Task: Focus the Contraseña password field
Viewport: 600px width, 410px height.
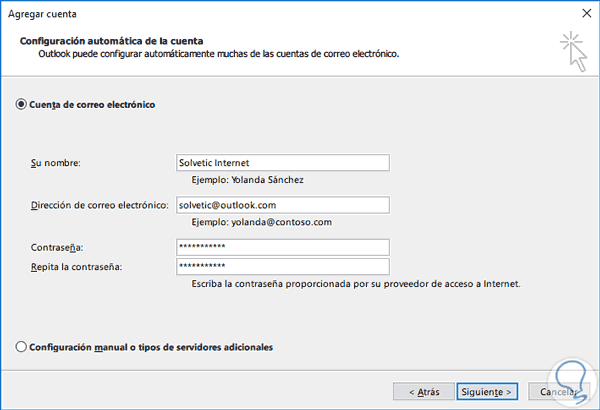Action: tap(281, 247)
